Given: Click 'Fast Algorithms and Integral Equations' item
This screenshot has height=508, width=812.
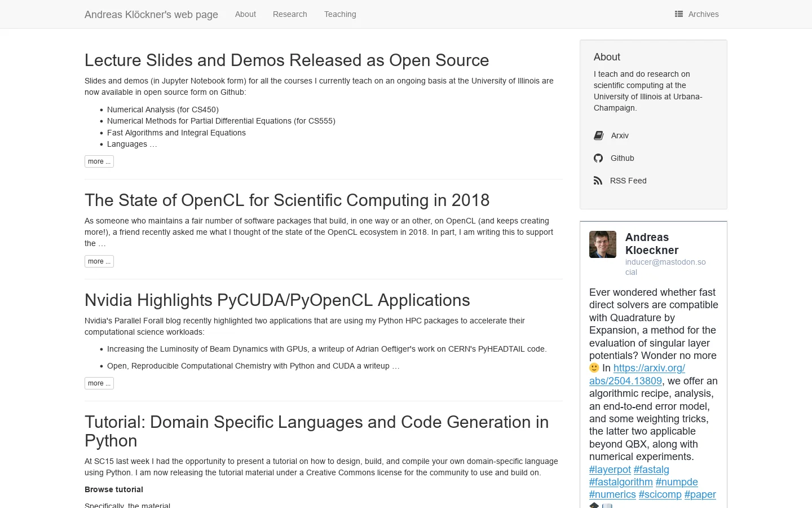Looking at the screenshot, I should point(176,133).
